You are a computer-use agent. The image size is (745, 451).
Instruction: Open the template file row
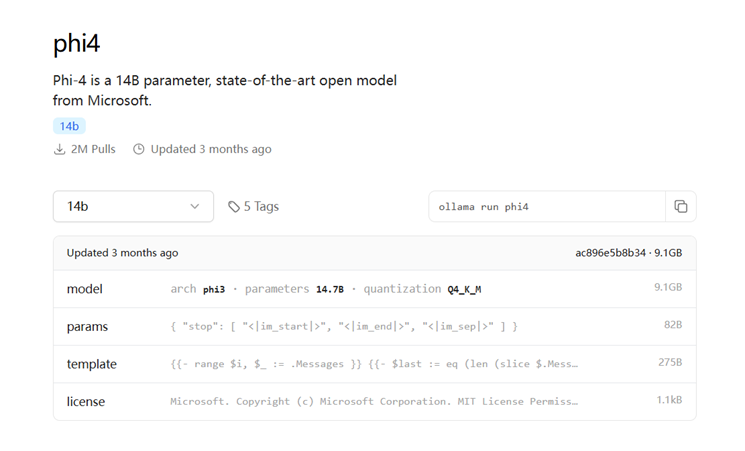[91, 364]
